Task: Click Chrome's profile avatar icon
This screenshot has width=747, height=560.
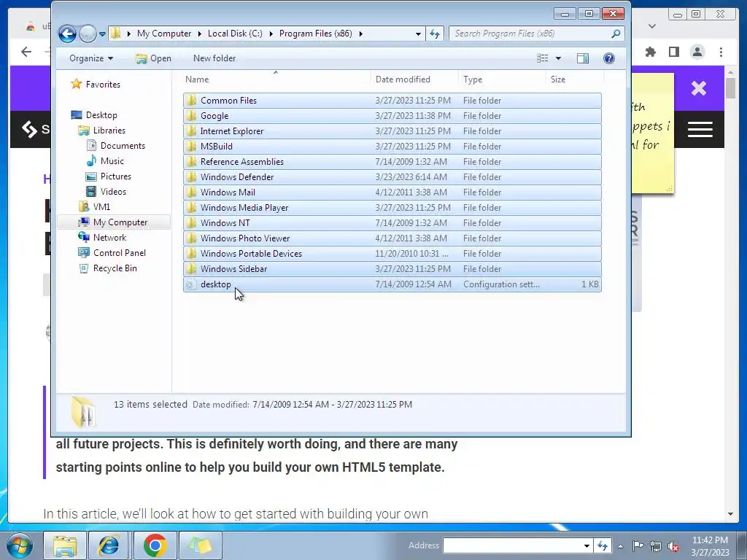Action: click(697, 52)
